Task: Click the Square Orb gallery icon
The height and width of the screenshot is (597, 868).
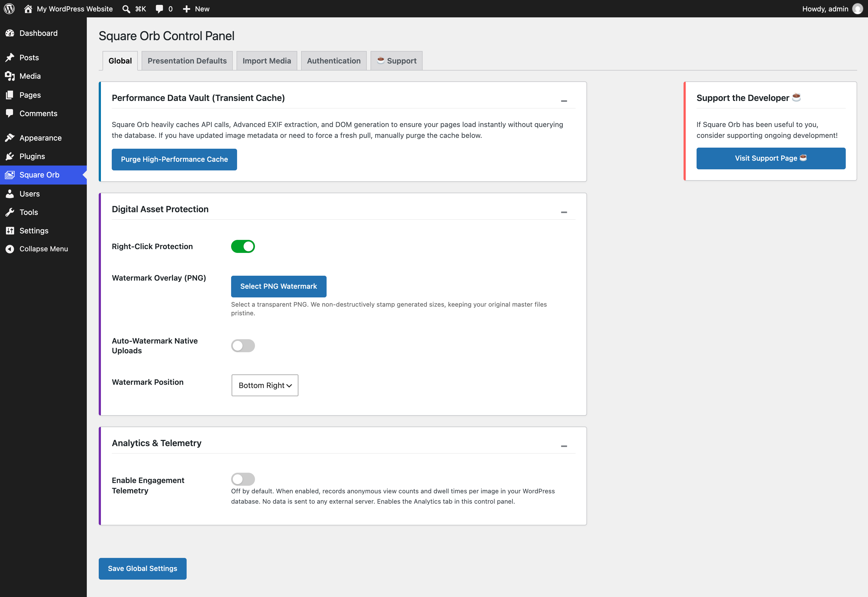Action: (x=10, y=175)
